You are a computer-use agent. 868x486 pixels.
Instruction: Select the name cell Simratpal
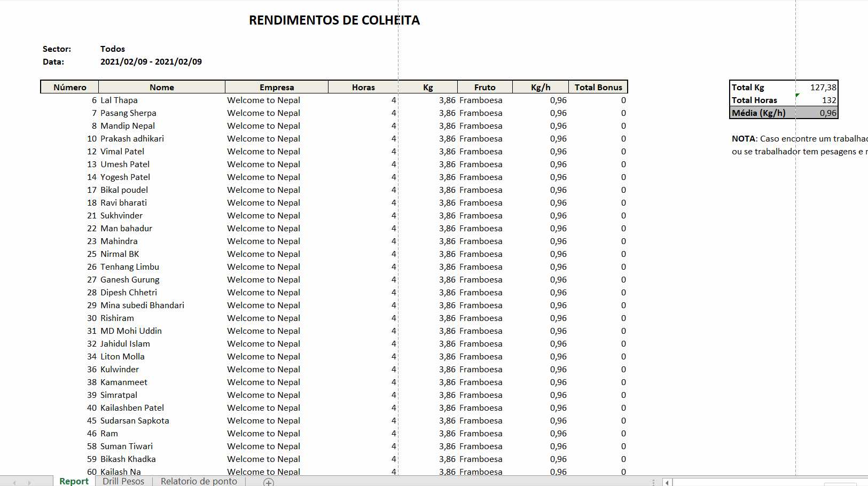119,395
